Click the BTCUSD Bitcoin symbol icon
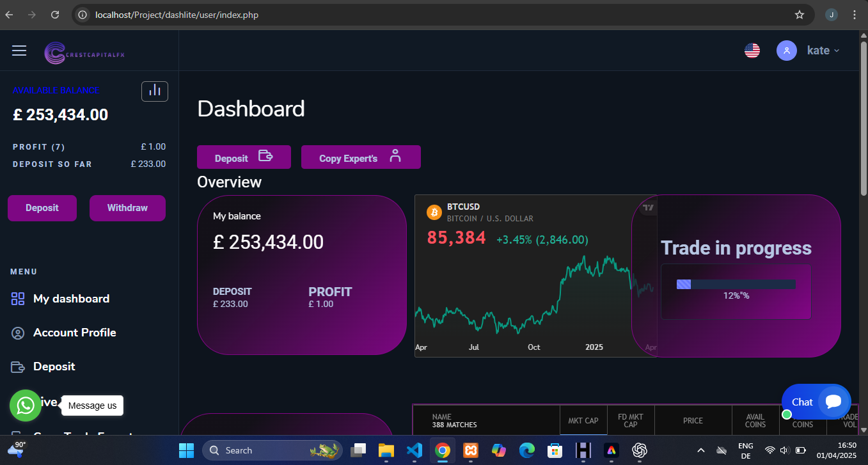Screen dimensions: 868x465 [434, 212]
